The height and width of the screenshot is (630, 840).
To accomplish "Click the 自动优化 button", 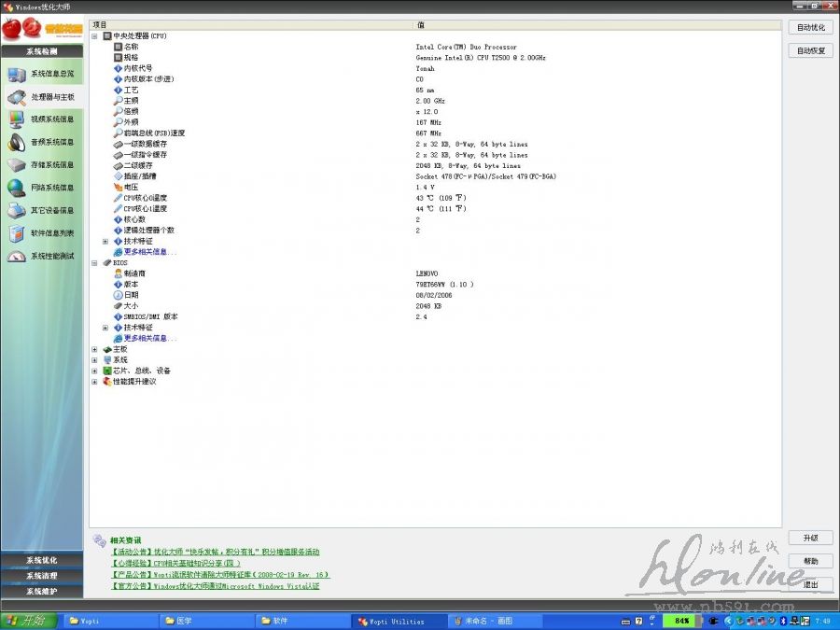I will point(810,28).
